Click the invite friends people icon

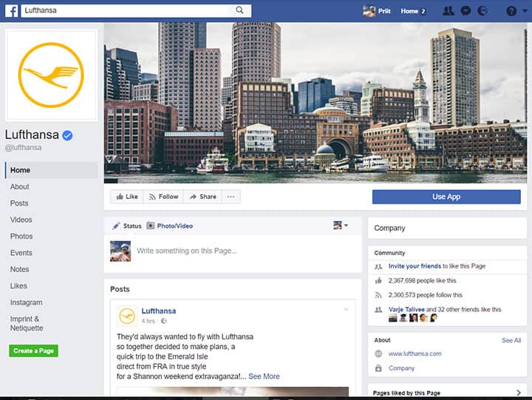[378, 267]
